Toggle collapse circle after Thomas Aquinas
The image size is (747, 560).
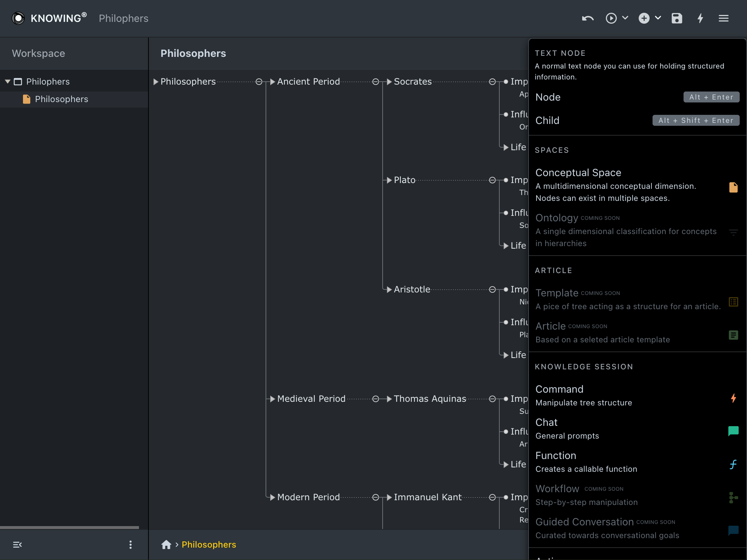pyautogui.click(x=492, y=399)
